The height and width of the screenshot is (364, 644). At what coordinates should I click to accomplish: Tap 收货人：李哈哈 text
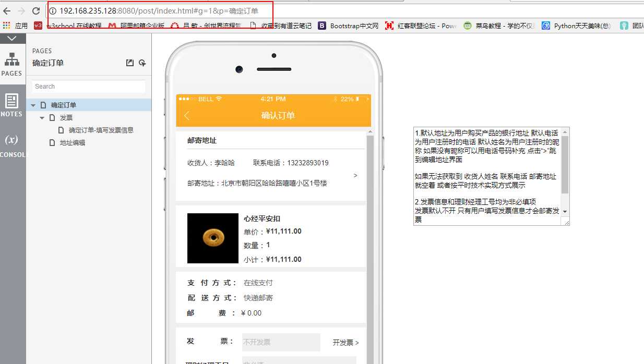(x=211, y=163)
